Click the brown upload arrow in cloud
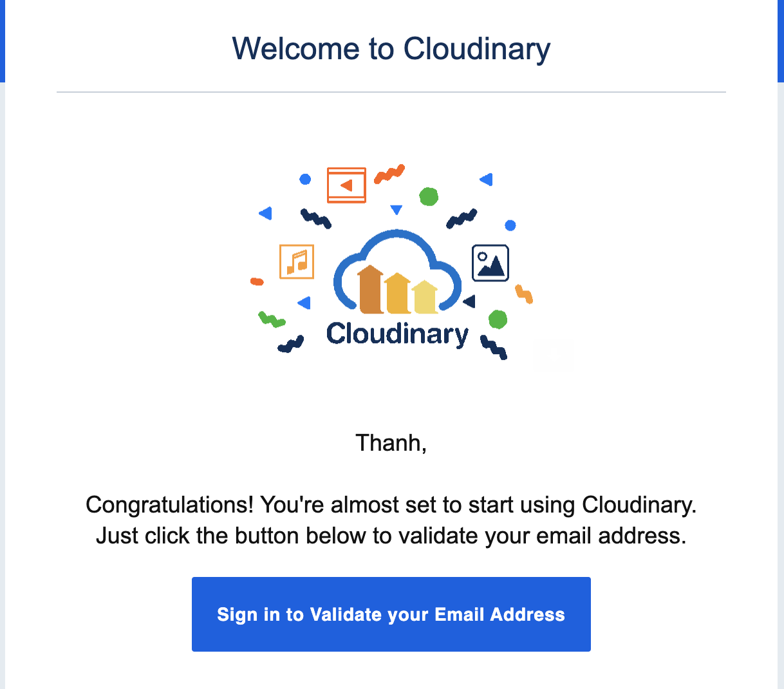The width and height of the screenshot is (784, 689). click(371, 290)
